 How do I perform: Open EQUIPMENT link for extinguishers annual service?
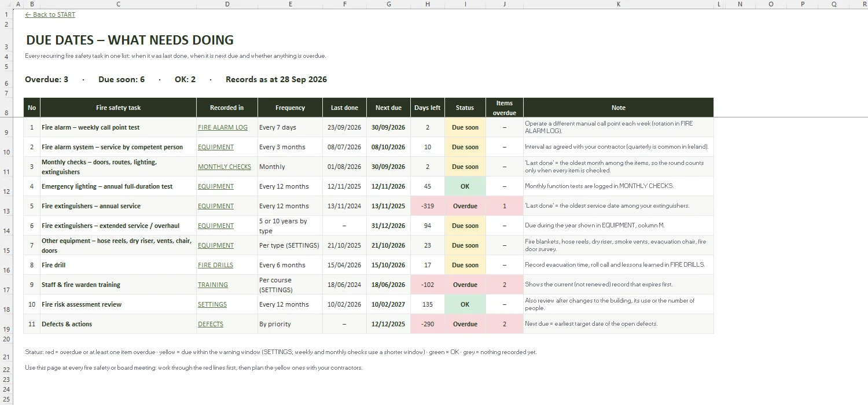tap(216, 206)
